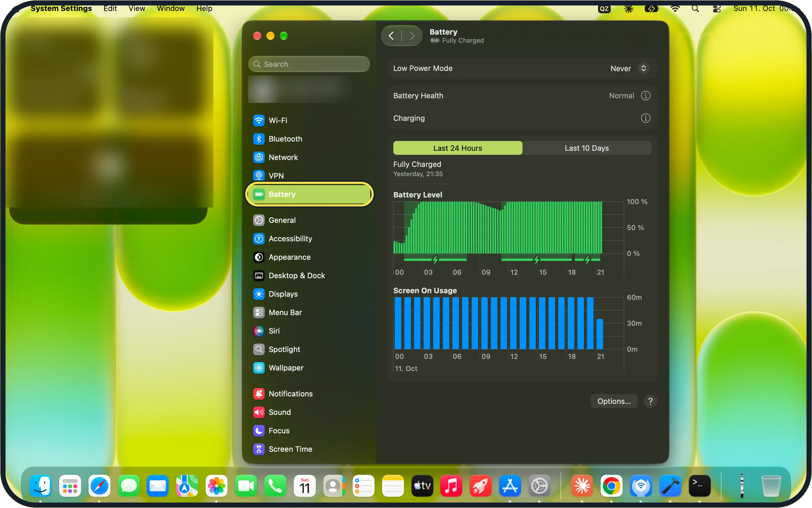812x508 pixels.
Task: Click battery charging icon in menu bar
Action: tap(651, 9)
